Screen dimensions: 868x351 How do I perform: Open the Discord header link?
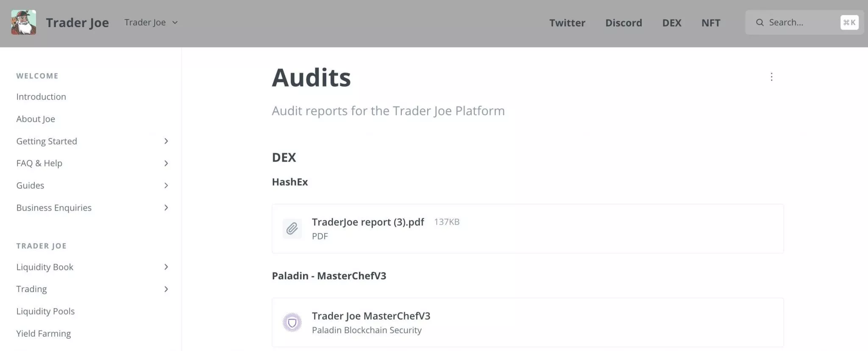(x=623, y=23)
